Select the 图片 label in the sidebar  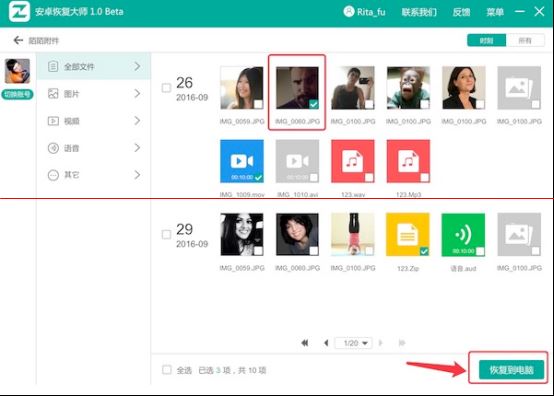point(72,94)
